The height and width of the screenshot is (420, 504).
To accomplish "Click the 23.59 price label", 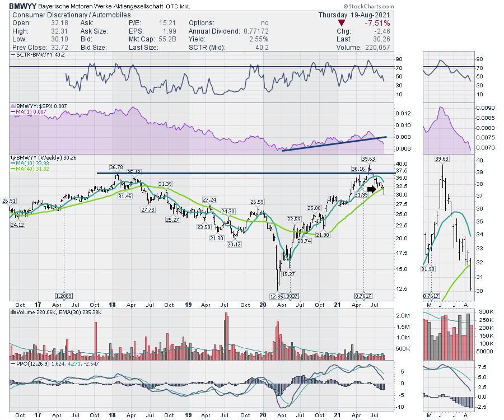I will click(204, 227).
